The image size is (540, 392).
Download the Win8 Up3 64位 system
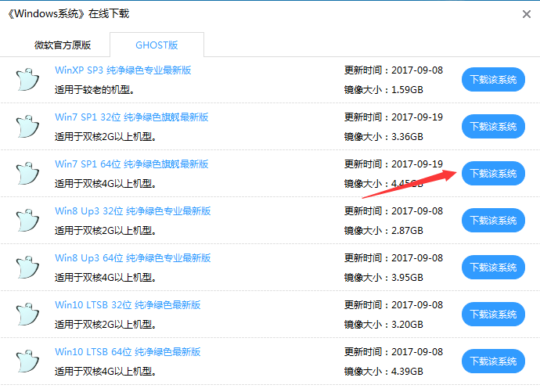[x=493, y=268]
